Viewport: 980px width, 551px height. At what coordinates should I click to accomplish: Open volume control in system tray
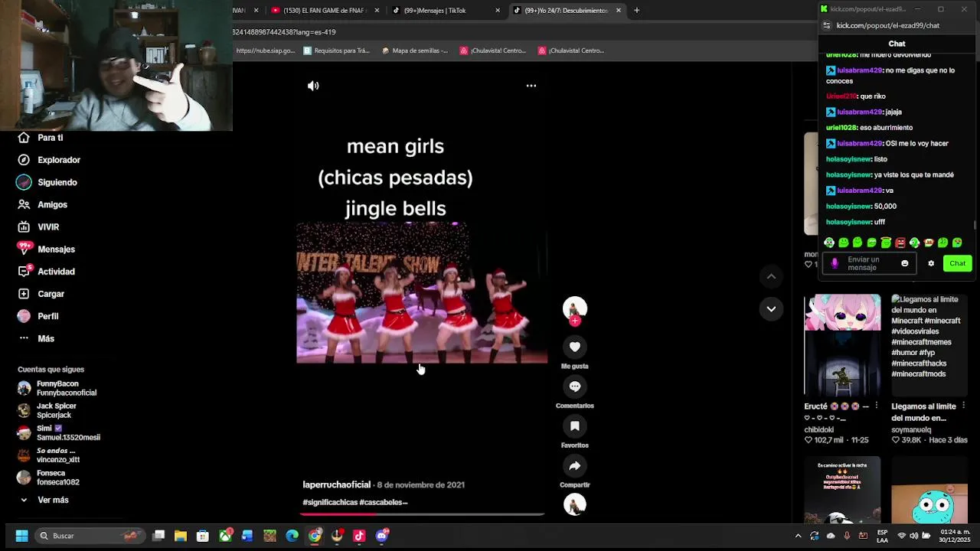point(916,536)
